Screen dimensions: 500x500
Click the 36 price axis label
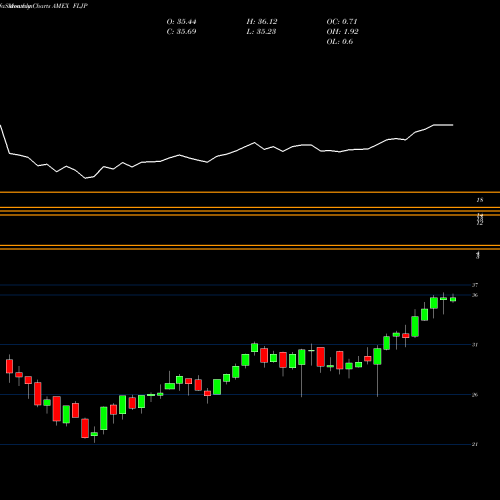(x=475, y=295)
